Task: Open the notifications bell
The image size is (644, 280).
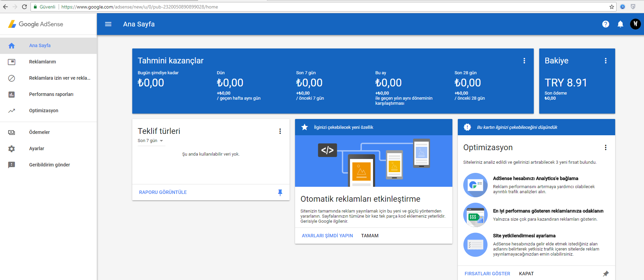Action: click(620, 24)
